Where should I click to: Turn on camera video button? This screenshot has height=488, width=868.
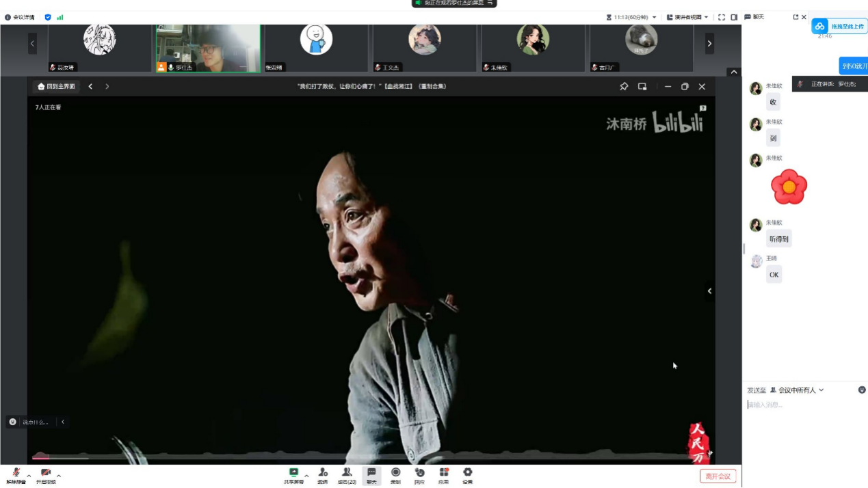46,476
